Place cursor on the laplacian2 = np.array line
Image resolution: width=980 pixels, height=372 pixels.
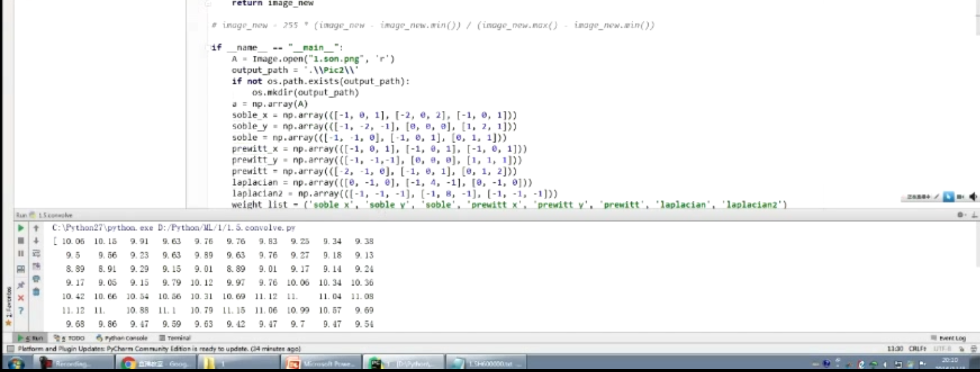(x=394, y=194)
